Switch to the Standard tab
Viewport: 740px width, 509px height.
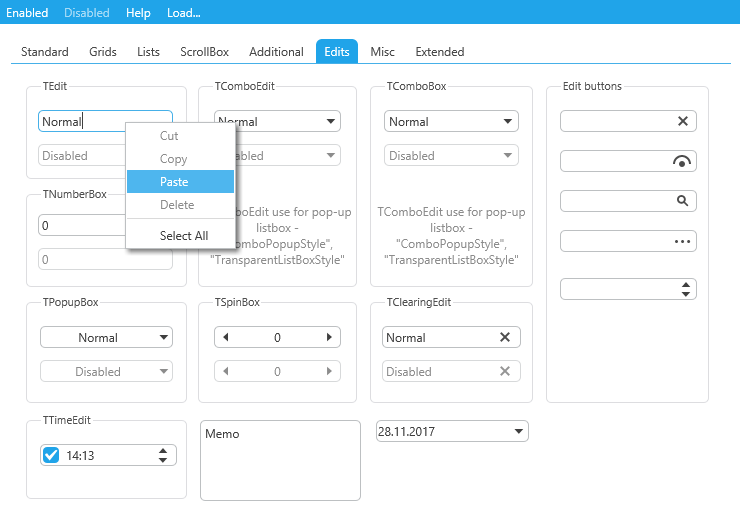point(45,51)
